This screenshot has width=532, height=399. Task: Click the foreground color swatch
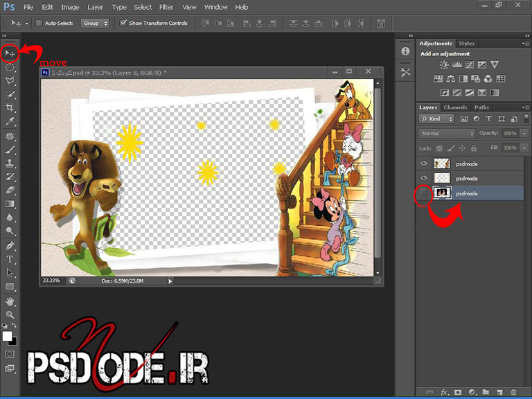tap(7, 336)
